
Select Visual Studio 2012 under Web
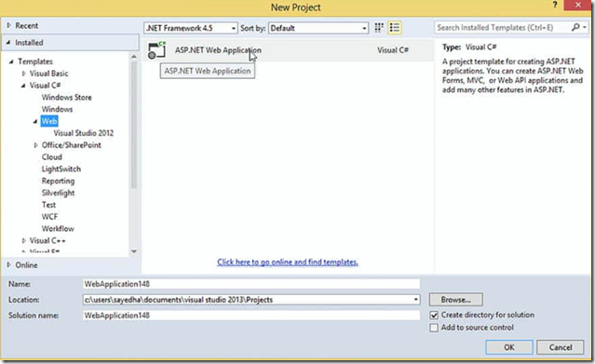pyautogui.click(x=84, y=133)
